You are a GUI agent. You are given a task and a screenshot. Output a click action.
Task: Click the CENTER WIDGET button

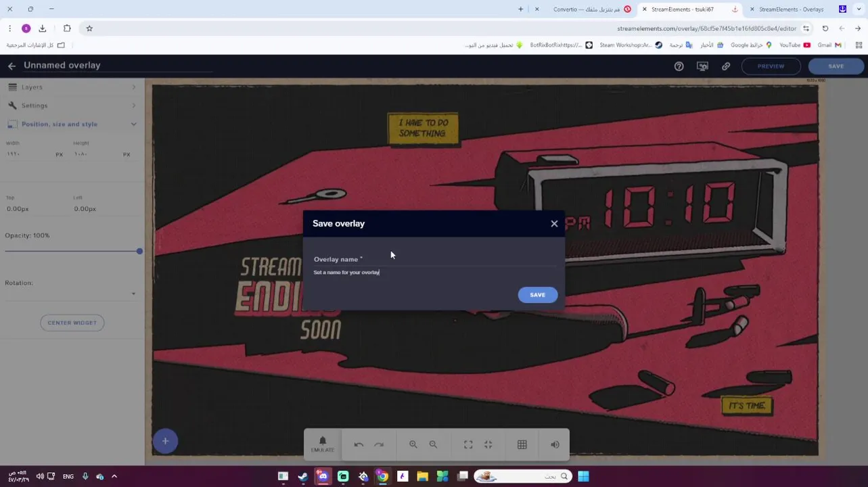click(x=72, y=323)
